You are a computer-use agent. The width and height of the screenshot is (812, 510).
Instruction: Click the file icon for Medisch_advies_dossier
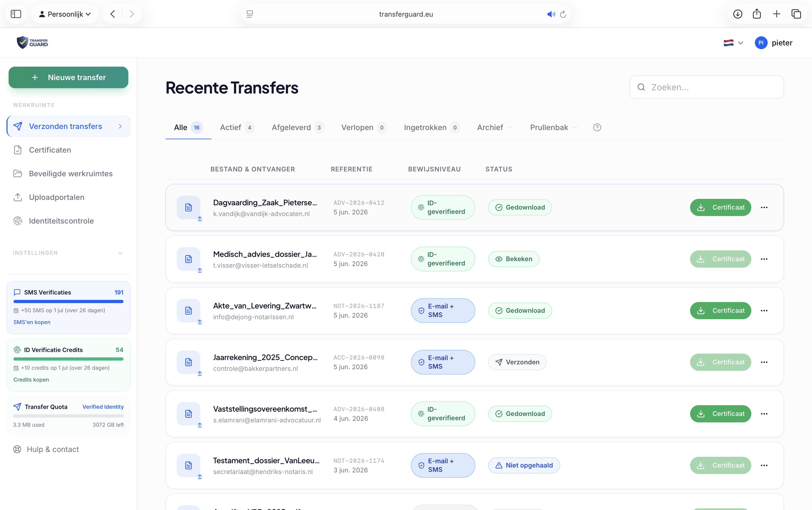(x=189, y=259)
